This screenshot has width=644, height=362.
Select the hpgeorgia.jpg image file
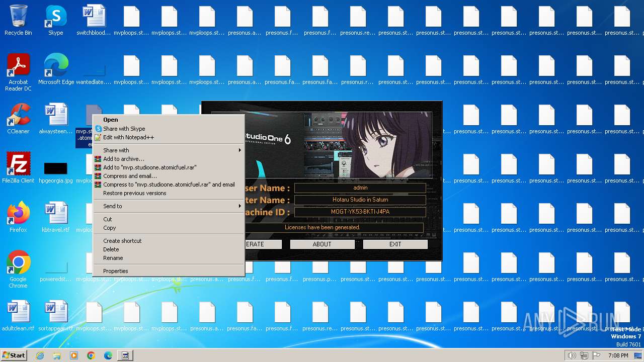click(x=56, y=172)
